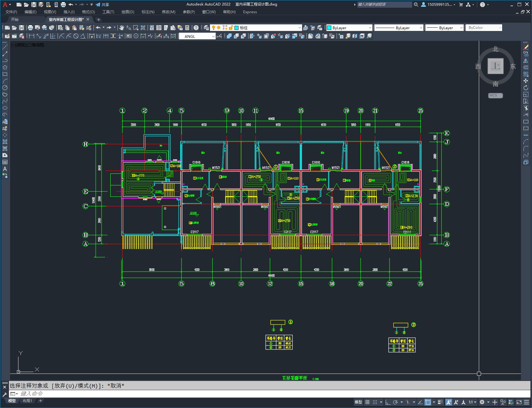Click the add layout plus button
The width and height of the screenshot is (532, 408).
(40, 401)
